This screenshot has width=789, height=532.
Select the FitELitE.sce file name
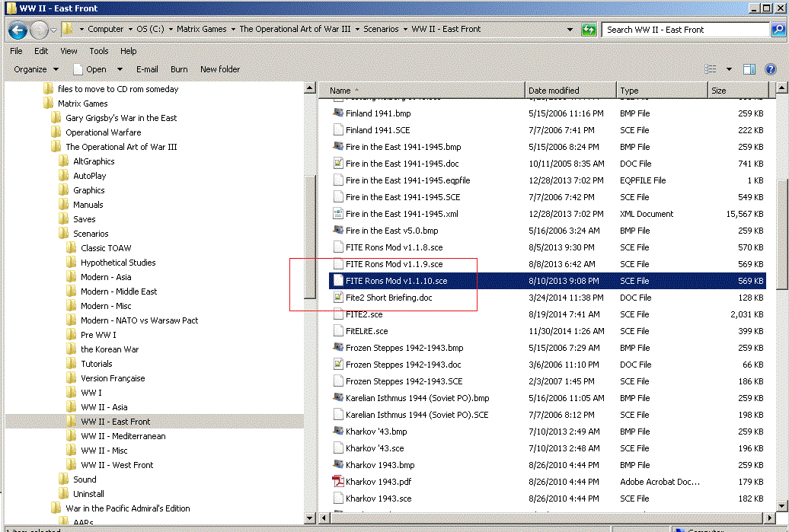click(x=367, y=331)
